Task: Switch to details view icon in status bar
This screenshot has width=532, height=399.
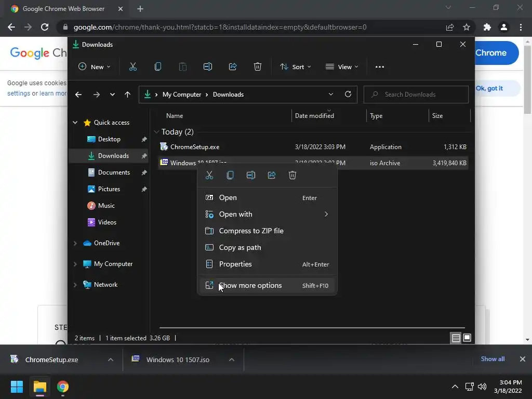Action: [456, 338]
